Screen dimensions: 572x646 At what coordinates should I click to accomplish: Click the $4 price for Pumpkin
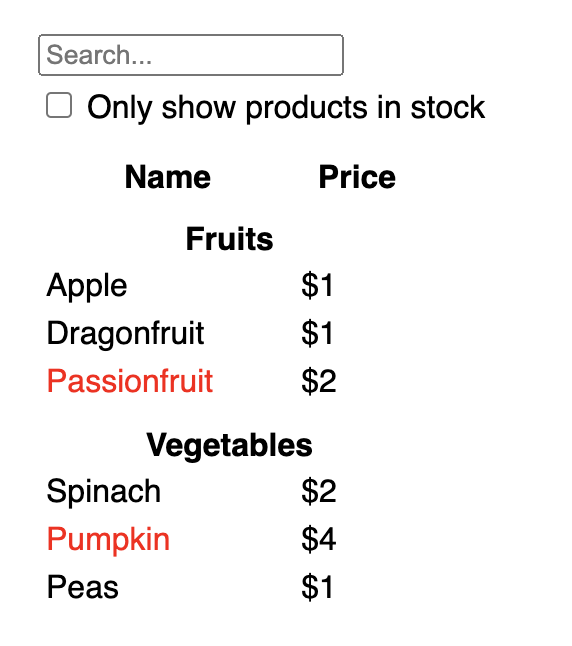pos(319,539)
